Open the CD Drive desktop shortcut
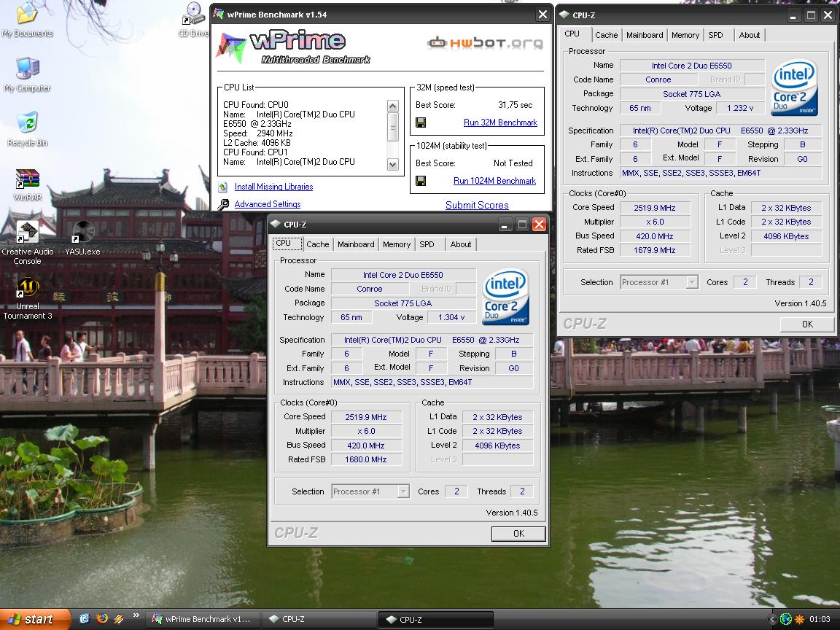 click(193, 20)
